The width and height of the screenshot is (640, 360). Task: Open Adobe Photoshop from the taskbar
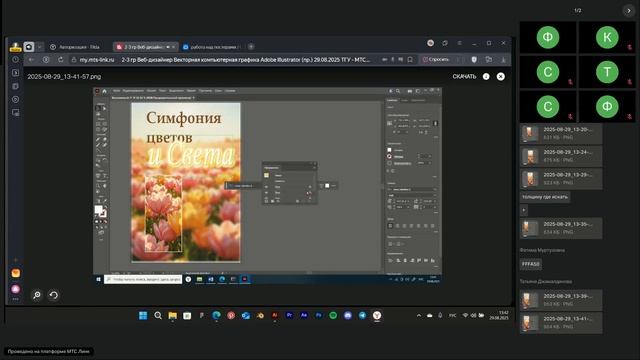(x=319, y=316)
